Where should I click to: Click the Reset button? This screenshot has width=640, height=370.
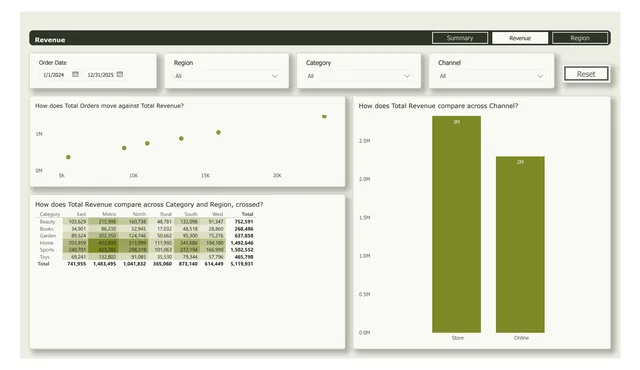click(x=586, y=74)
